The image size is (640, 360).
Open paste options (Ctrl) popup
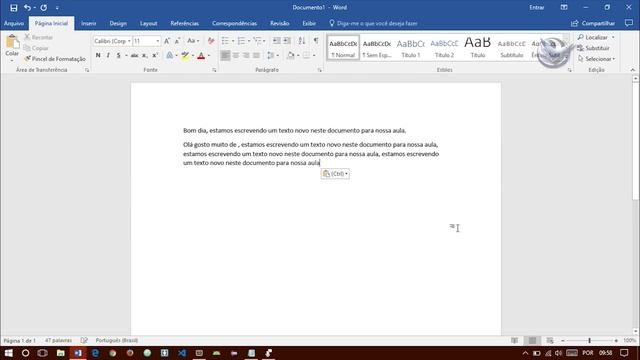click(335, 173)
